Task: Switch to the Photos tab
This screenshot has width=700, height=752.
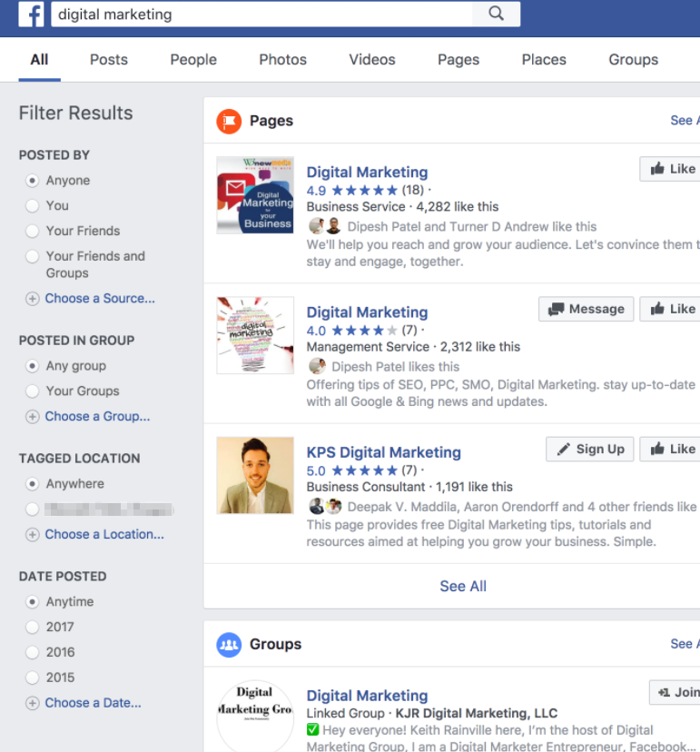Action: pos(283,59)
